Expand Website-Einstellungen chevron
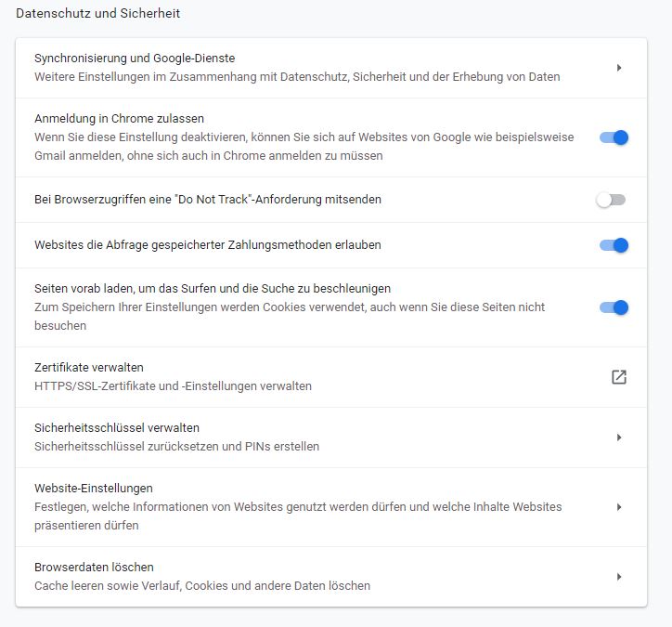 point(619,507)
